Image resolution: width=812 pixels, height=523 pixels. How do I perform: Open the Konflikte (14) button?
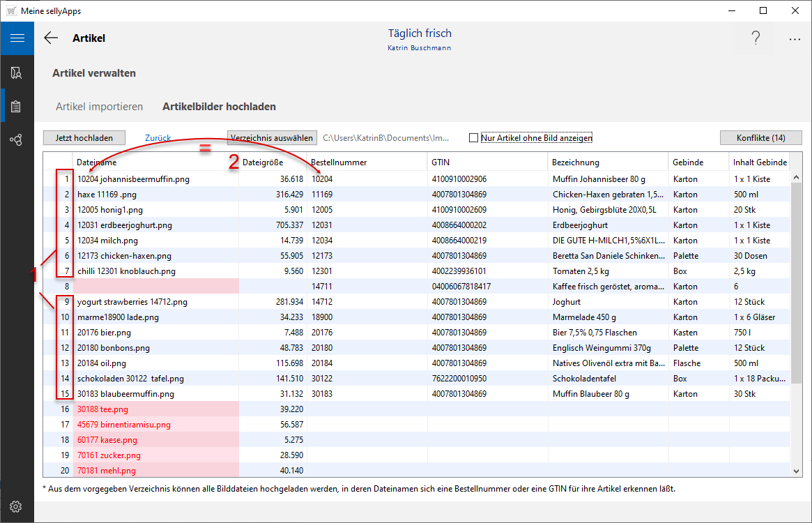[760, 138]
